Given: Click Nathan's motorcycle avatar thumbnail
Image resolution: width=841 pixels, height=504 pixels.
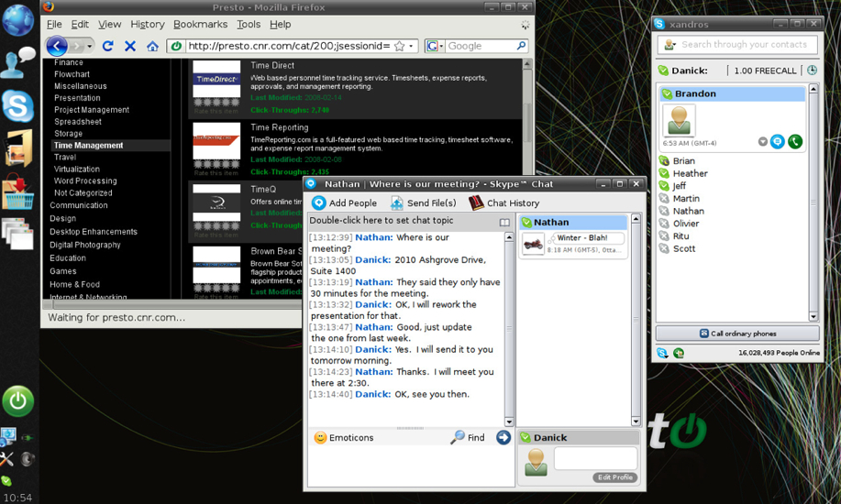Looking at the screenshot, I should point(533,245).
